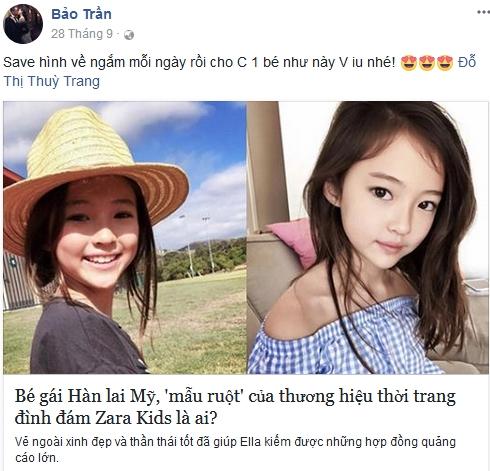Screen dimensions: 490x471
Task: Open the three-dot post options menu
Action: coord(483,12)
